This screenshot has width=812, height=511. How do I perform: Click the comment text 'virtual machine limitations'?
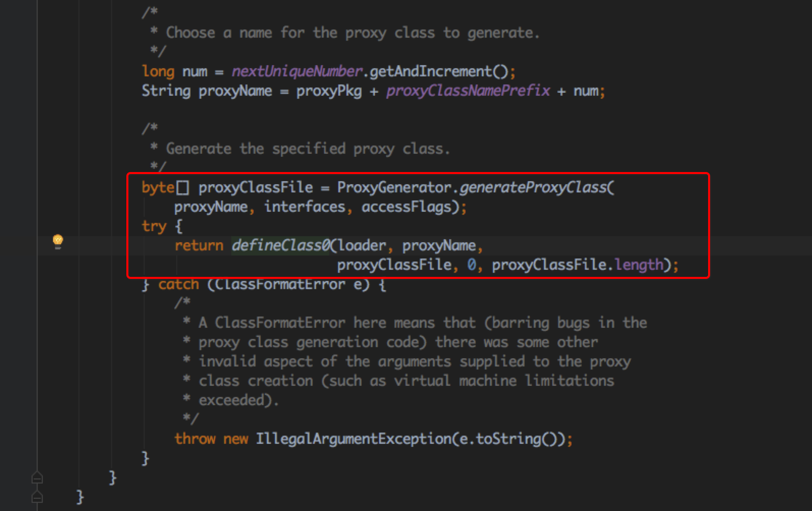tap(504, 381)
